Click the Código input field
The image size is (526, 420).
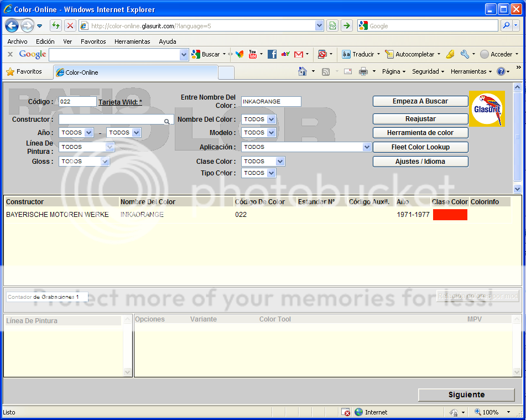tap(77, 102)
